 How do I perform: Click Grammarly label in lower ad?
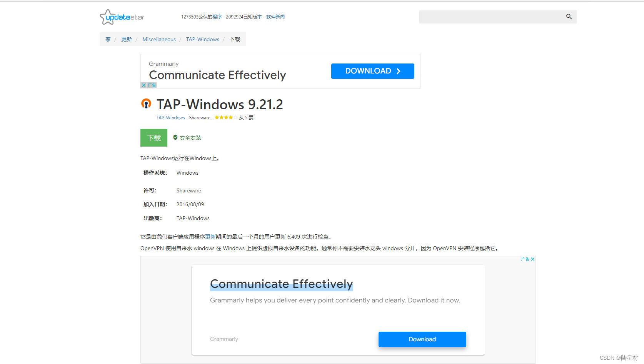[x=224, y=339]
